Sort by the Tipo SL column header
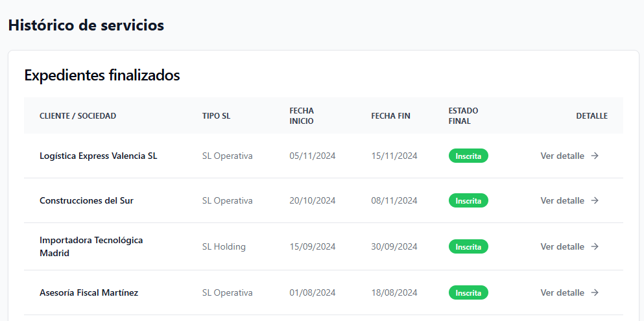The width and height of the screenshot is (644, 321). coord(216,116)
